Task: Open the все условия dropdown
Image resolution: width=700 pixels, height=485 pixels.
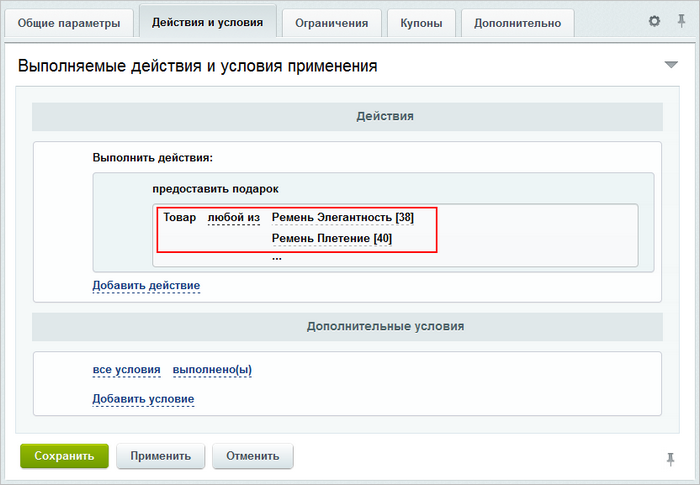Action: (x=126, y=370)
